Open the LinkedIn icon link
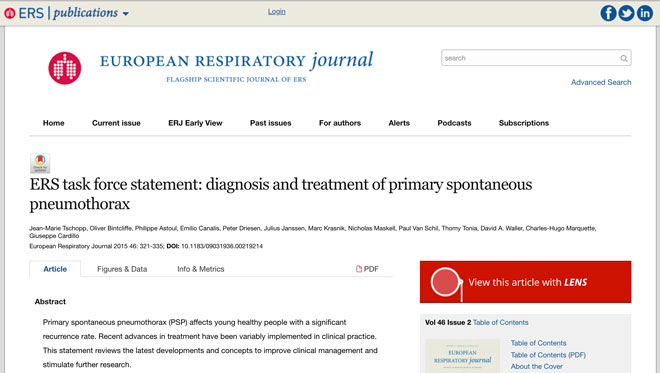 (x=644, y=13)
